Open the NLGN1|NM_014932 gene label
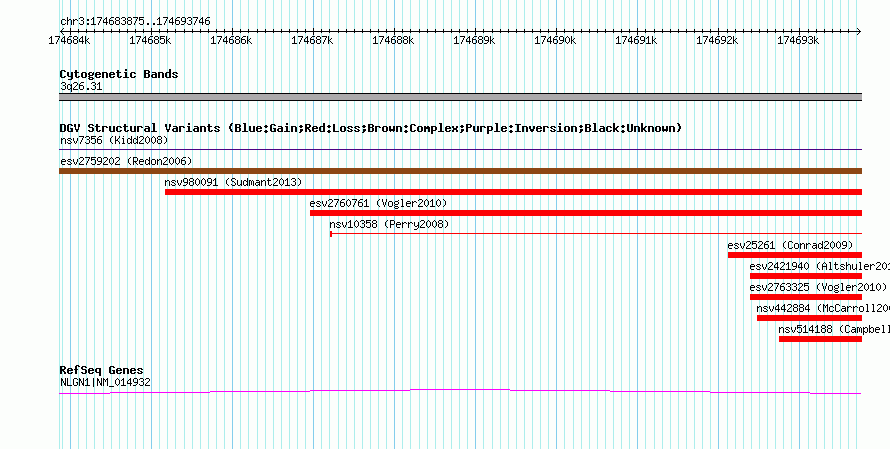The height and width of the screenshot is (449, 890). click(106, 383)
